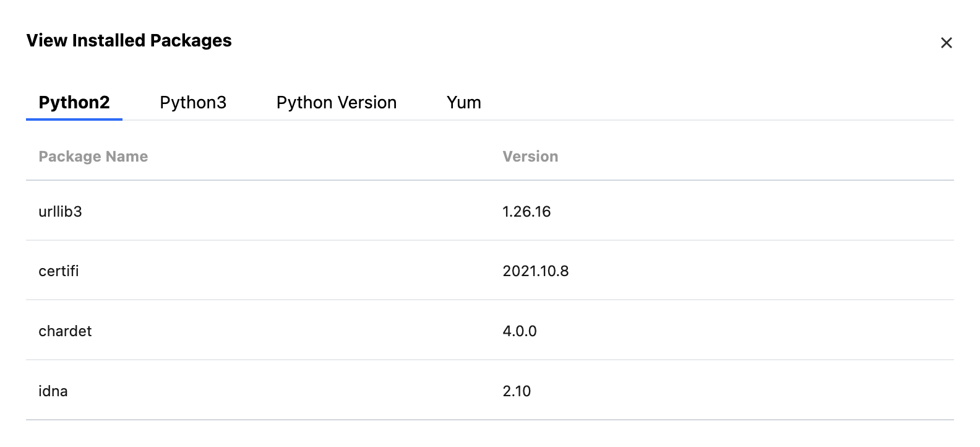Image resolution: width=980 pixels, height=447 pixels.
Task: Click the Package Name column header
Action: (x=93, y=157)
